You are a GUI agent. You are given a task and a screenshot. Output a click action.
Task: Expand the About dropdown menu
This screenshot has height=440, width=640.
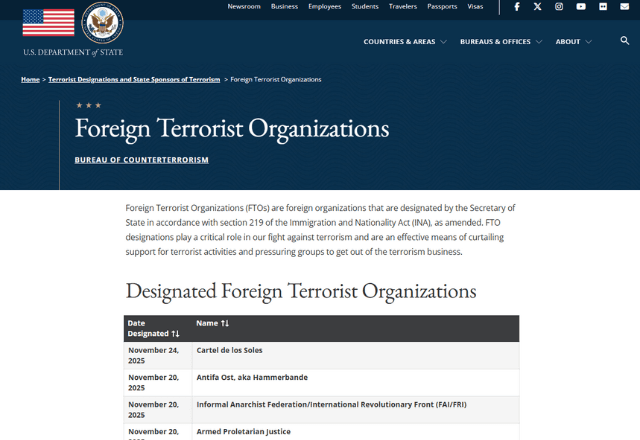[573, 42]
